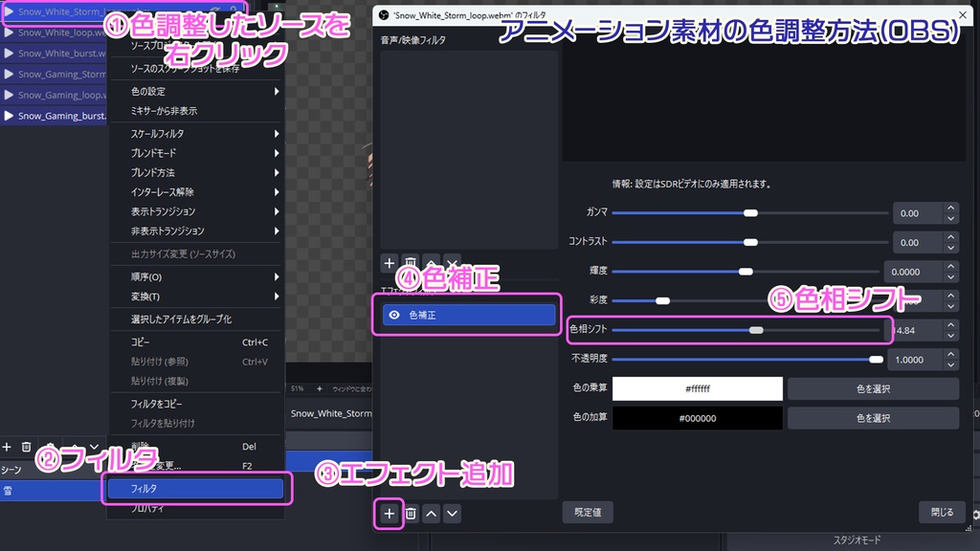Zoom in the preview with the plus beside 51%
This screenshot has width=980, height=551.
point(320,388)
